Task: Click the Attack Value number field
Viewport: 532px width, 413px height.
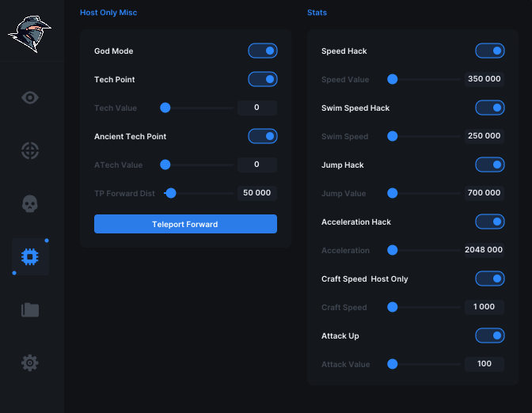Action: (x=484, y=364)
